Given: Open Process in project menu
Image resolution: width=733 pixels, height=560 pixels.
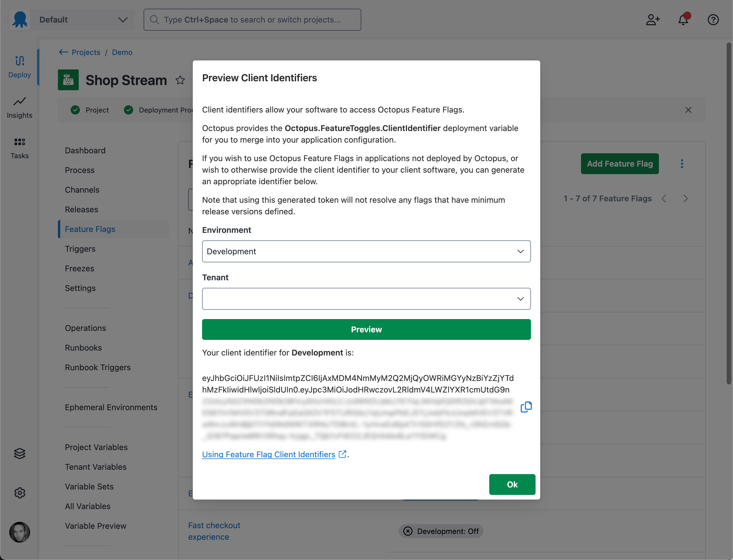Looking at the screenshot, I should pyautogui.click(x=80, y=170).
